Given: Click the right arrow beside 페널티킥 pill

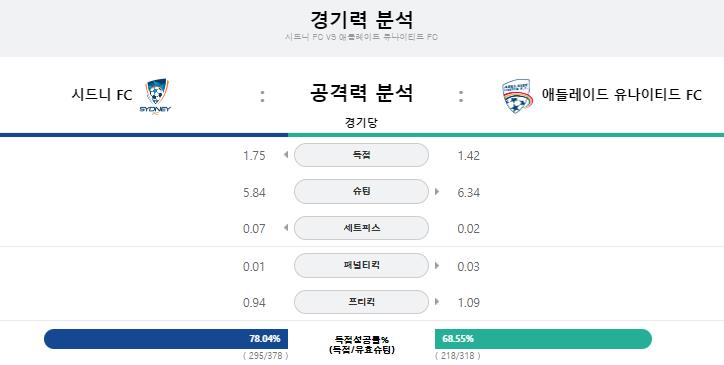Looking at the screenshot, I should tap(437, 265).
